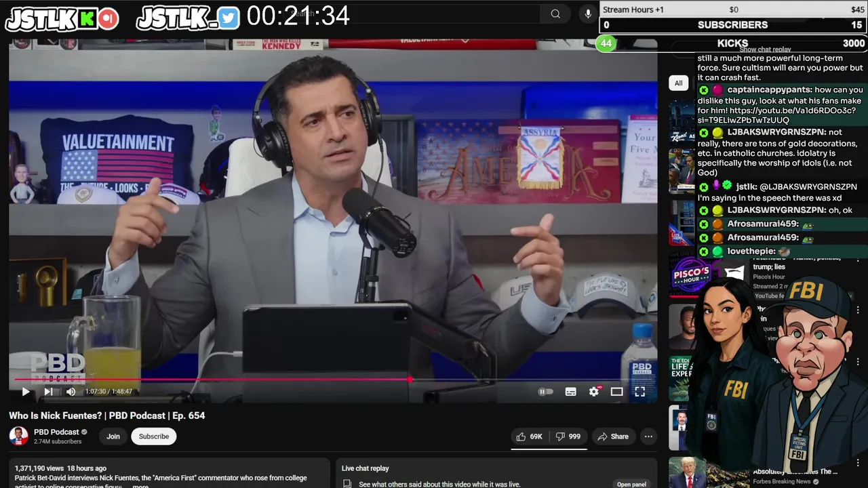
Task: Open the three-dot more actions menu under video
Action: pyautogui.click(x=648, y=436)
